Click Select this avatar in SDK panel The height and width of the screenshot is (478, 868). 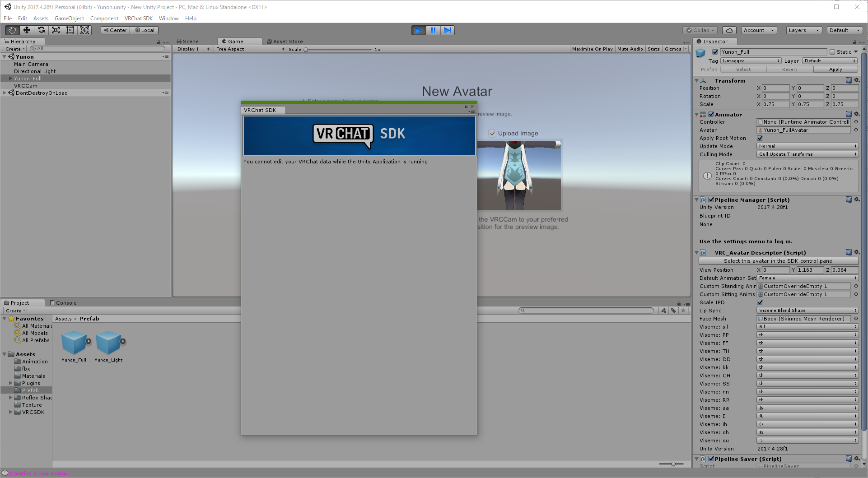pos(778,261)
